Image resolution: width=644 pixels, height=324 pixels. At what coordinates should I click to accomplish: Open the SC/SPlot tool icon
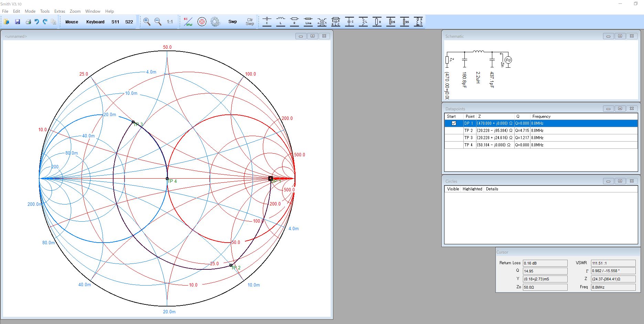coord(188,22)
